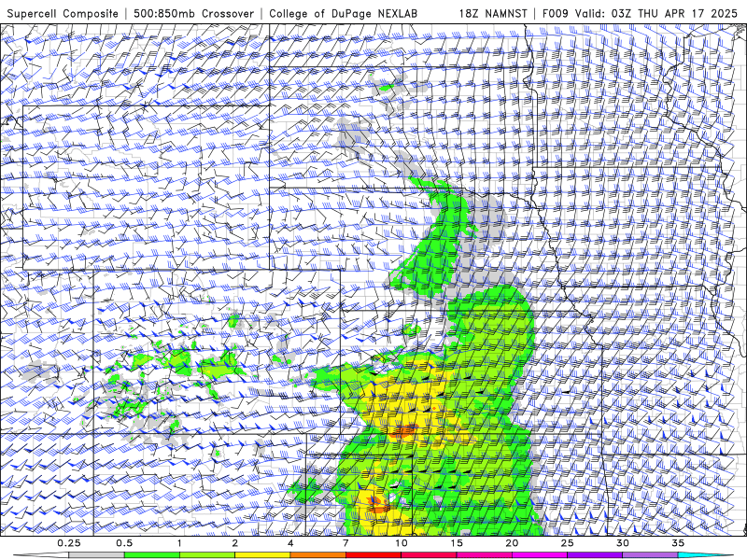Click the 'F009 Valid: 03Z THU APR 17 2025' text

click(x=640, y=13)
